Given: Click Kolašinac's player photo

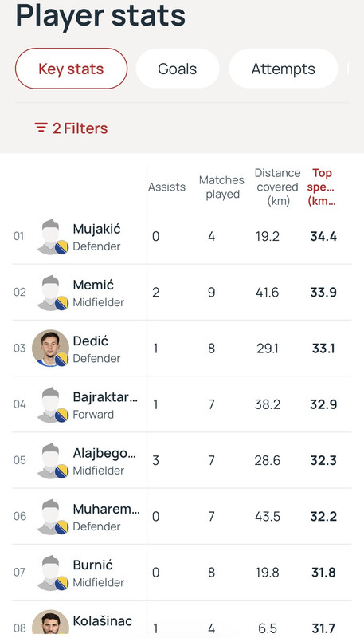Looking at the screenshot, I should (x=51, y=624).
